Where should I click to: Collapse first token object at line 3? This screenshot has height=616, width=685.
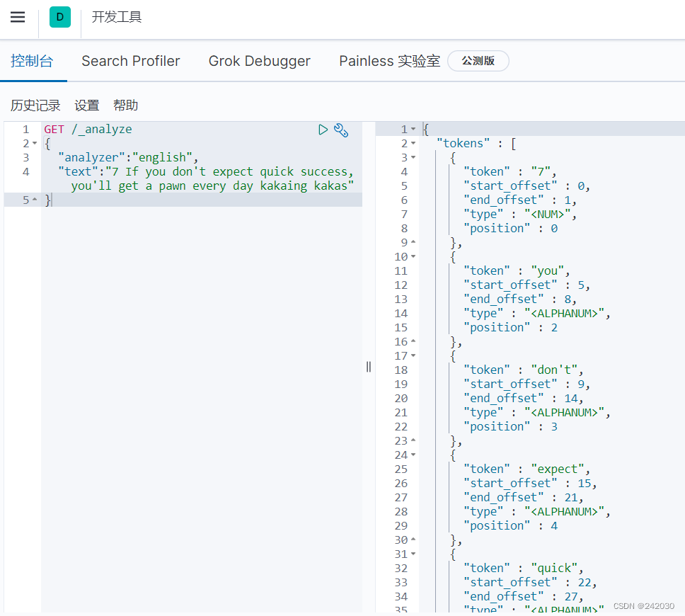coord(413,157)
